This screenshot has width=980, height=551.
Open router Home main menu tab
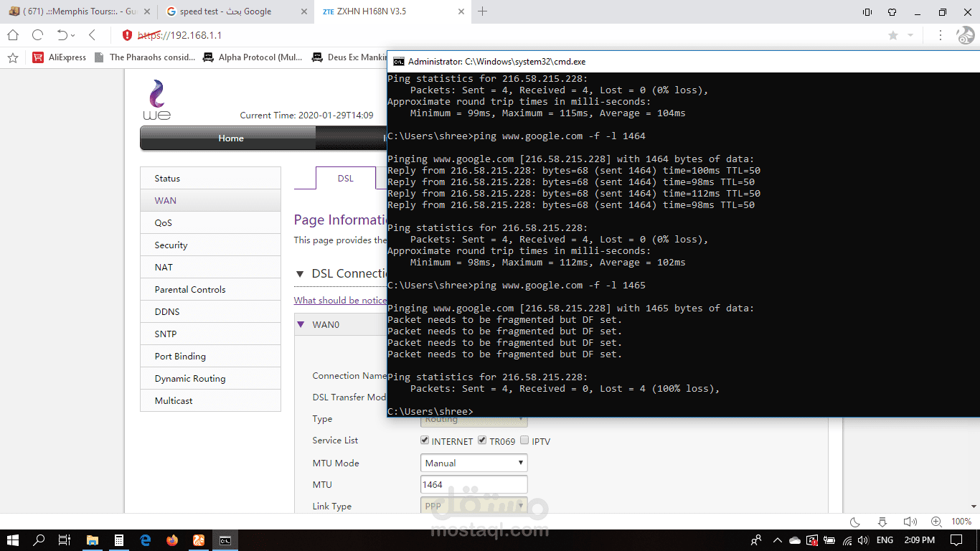(231, 138)
